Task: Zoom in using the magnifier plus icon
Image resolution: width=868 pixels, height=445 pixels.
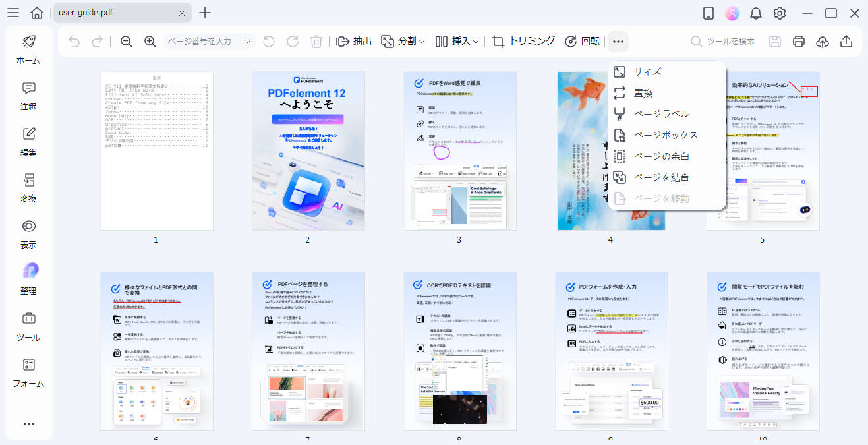Action: [x=150, y=41]
